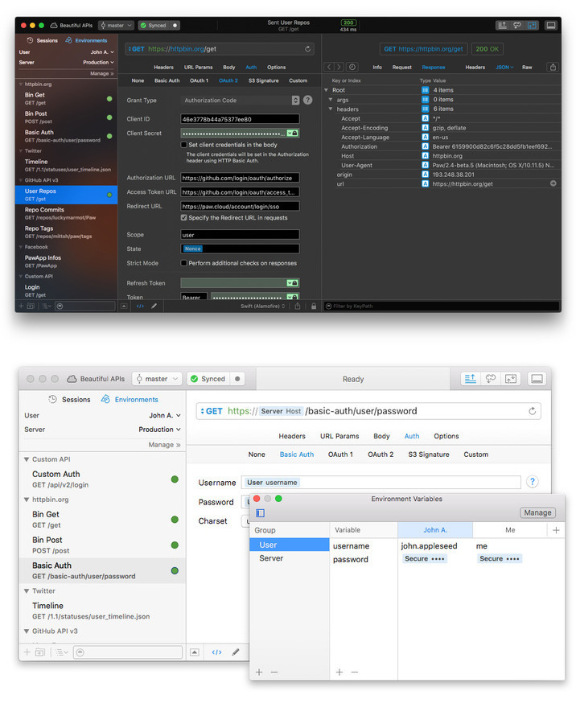The image size is (576, 728).
Task: Select the Raw response view tab
Action: tap(527, 67)
